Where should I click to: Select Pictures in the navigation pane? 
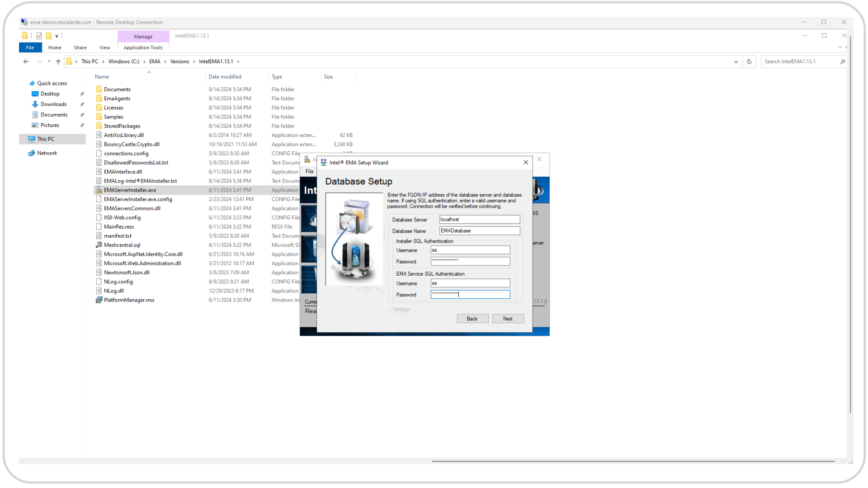[x=50, y=125]
